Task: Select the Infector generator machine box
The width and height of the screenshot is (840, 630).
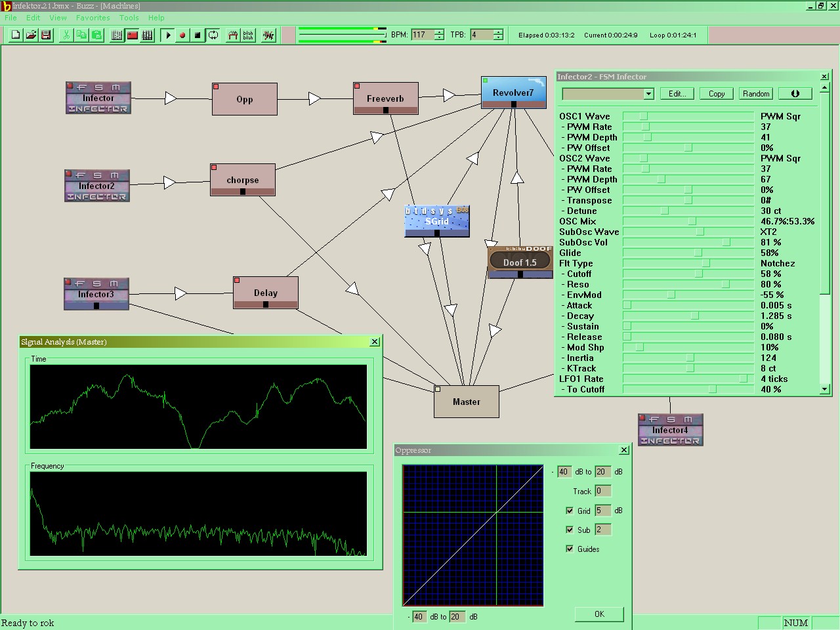Action: point(98,98)
